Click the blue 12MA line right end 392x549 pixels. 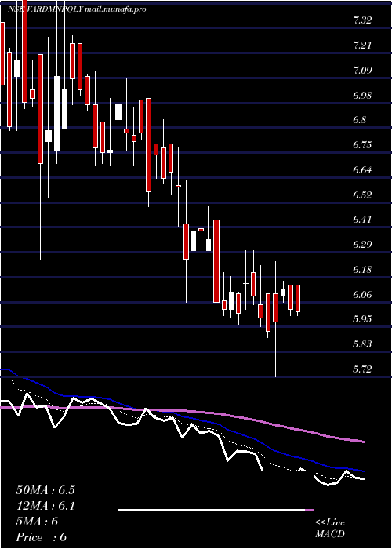[x=364, y=471]
